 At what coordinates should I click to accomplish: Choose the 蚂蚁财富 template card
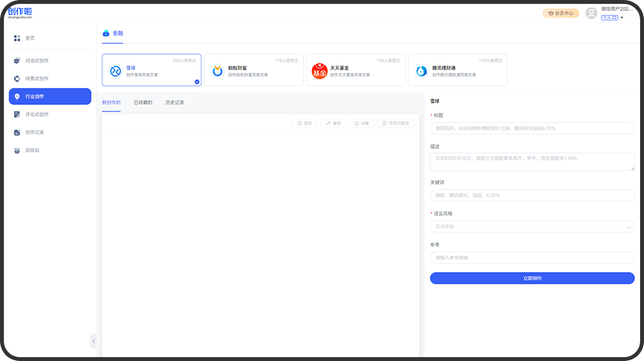pyautogui.click(x=253, y=70)
